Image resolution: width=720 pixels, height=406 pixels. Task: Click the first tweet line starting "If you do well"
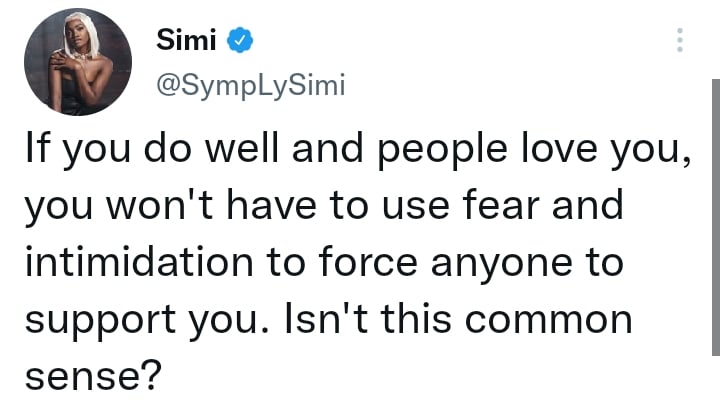[358, 150]
